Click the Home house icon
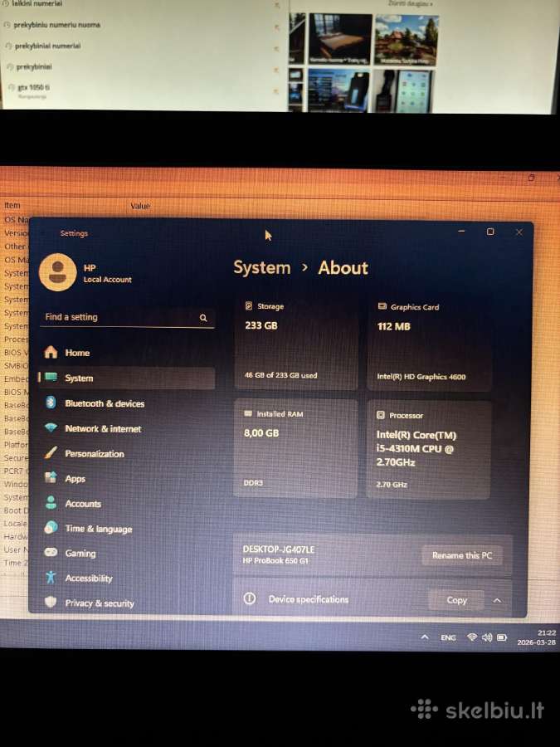Screen dimensions: 560x747 51,352
